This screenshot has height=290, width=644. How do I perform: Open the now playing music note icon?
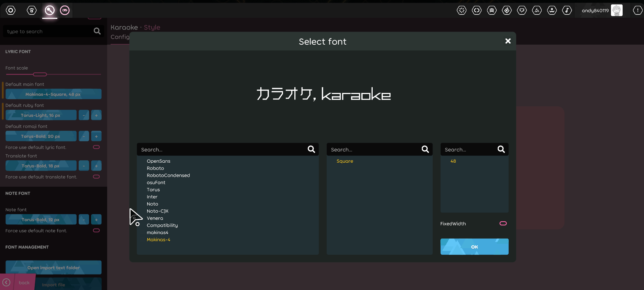(567, 10)
